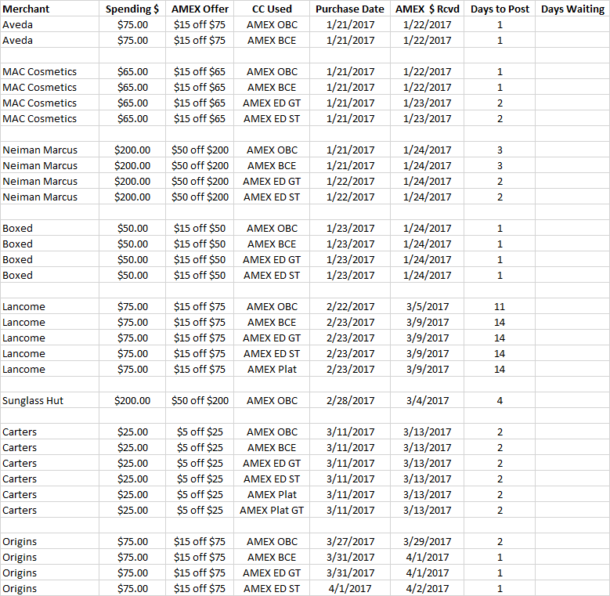This screenshot has height=596, width=610.
Task: Click the Purchase Date column header
Action: pyautogui.click(x=345, y=8)
